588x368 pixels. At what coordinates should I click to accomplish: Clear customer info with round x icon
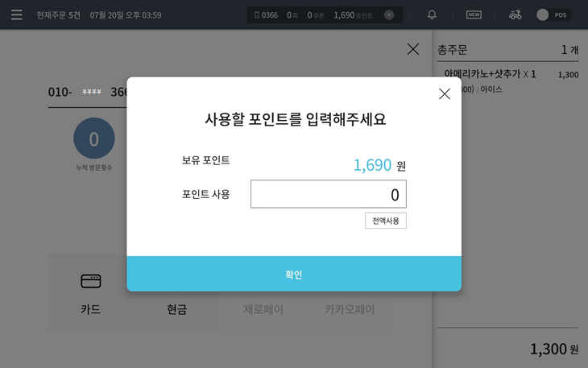tap(389, 15)
